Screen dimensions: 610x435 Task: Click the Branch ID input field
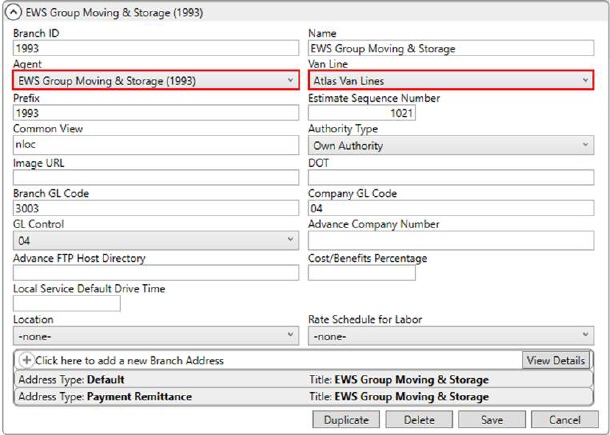155,48
